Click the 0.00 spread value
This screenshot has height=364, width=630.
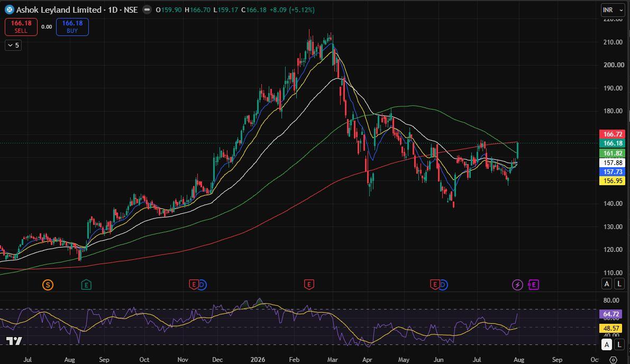(x=47, y=27)
